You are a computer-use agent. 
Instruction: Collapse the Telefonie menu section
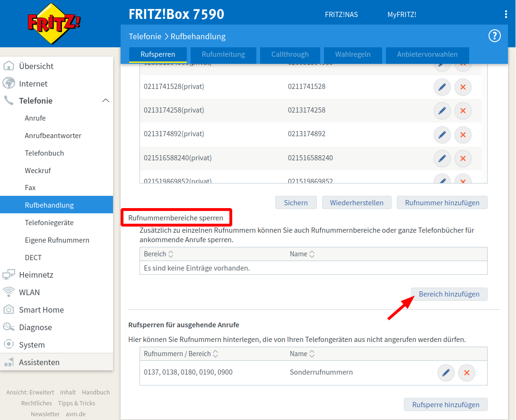click(x=105, y=101)
